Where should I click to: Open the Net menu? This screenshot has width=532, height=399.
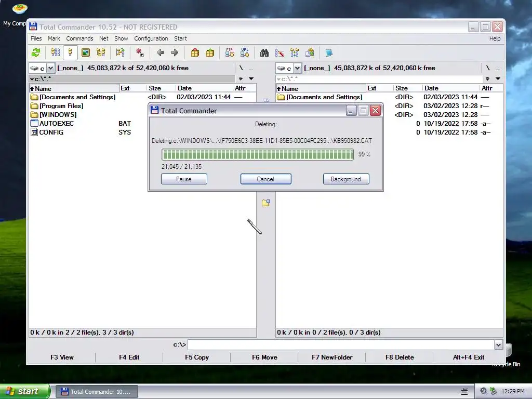click(104, 38)
